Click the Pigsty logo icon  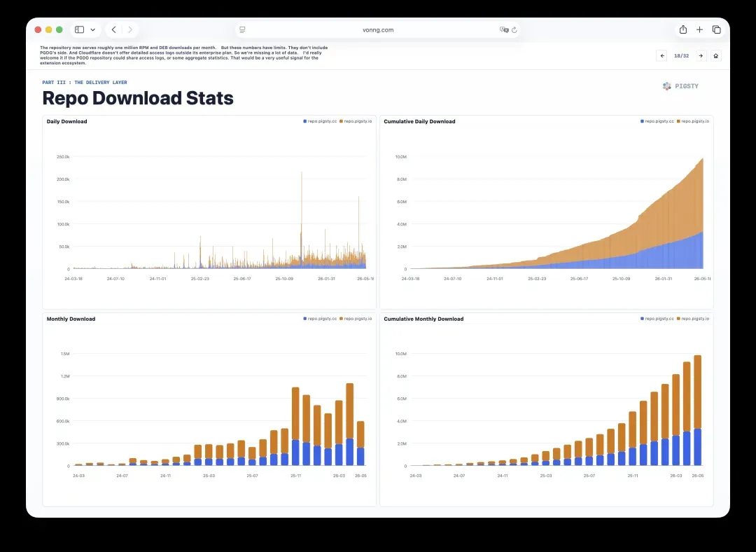[667, 86]
